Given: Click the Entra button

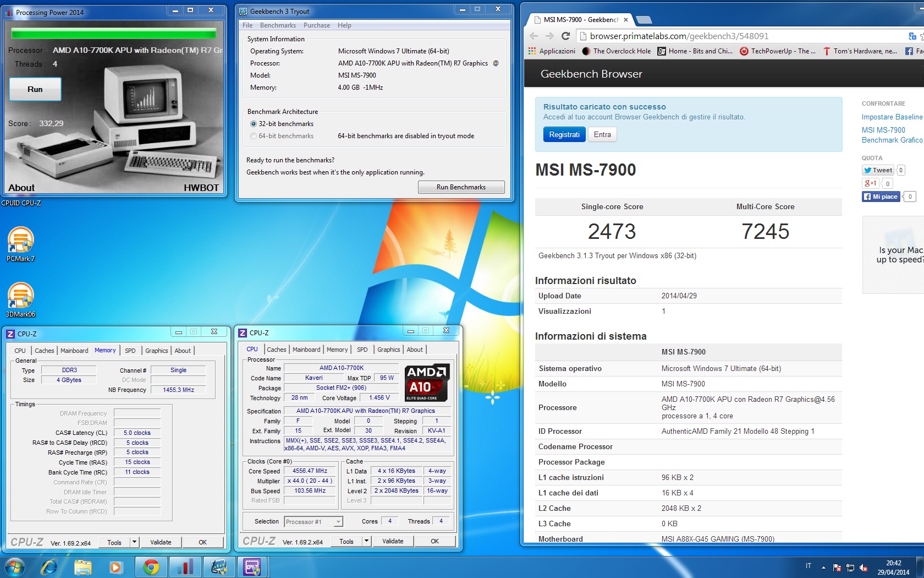Looking at the screenshot, I should click(602, 134).
